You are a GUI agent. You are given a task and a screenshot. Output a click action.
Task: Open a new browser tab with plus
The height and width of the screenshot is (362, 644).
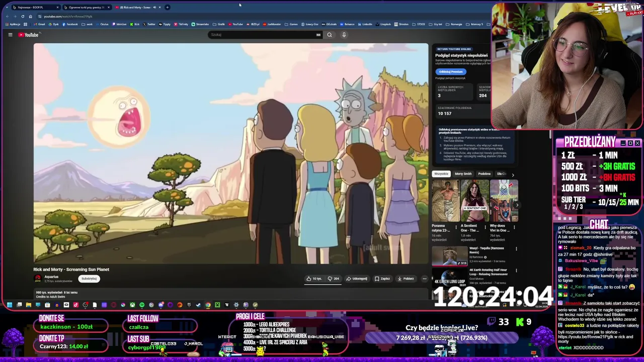point(168,8)
